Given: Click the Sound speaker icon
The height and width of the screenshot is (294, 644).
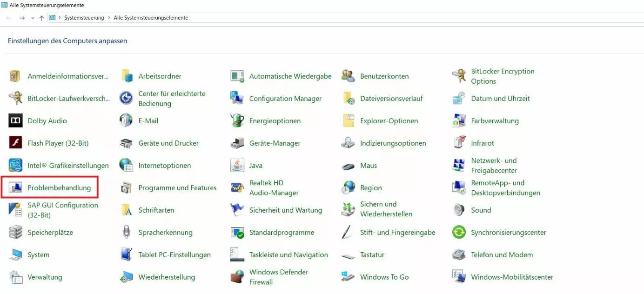Looking at the screenshot, I should 459,210.
